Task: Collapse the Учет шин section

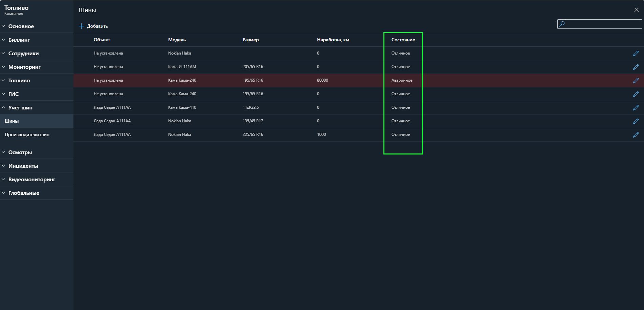Action: (x=20, y=108)
